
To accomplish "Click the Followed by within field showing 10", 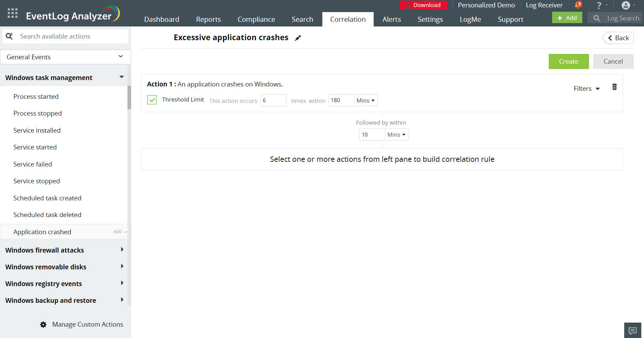I will coord(372,135).
